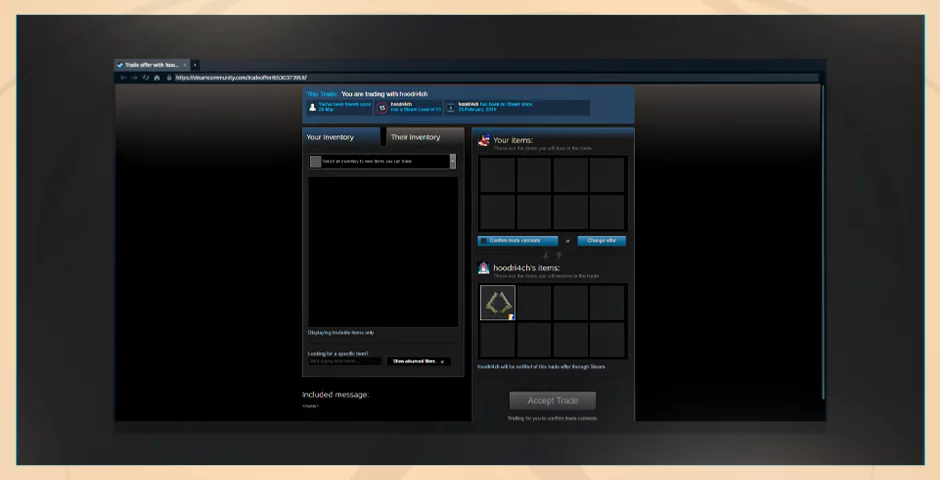940x480 pixels.
Task: Click the inventory dropdown arrow button
Action: [453, 161]
